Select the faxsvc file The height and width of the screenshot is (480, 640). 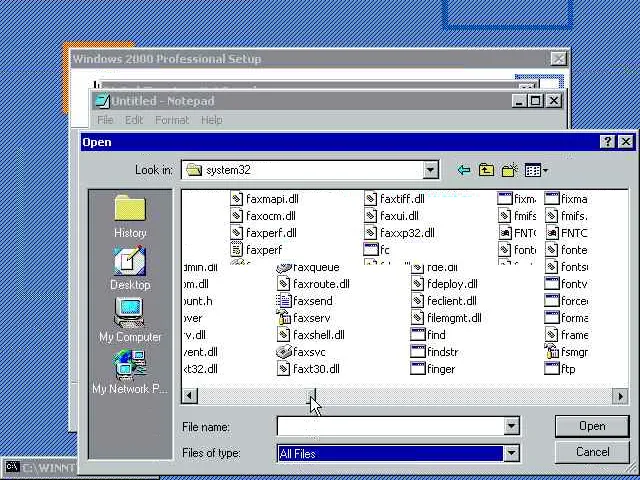pyautogui.click(x=301, y=352)
